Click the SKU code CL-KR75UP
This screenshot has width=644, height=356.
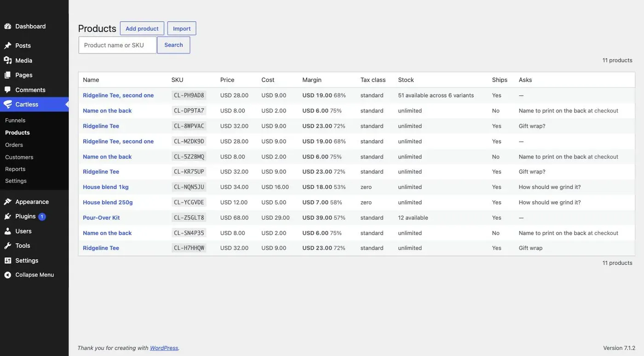[189, 172]
